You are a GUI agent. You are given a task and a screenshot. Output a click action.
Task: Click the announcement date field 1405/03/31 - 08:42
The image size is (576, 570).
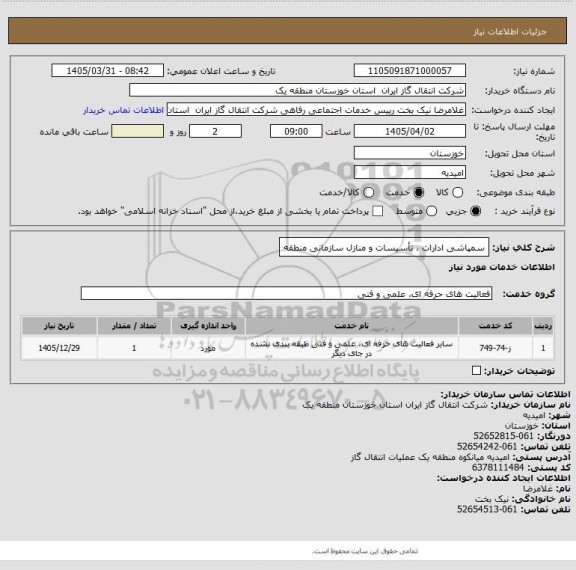(108, 71)
